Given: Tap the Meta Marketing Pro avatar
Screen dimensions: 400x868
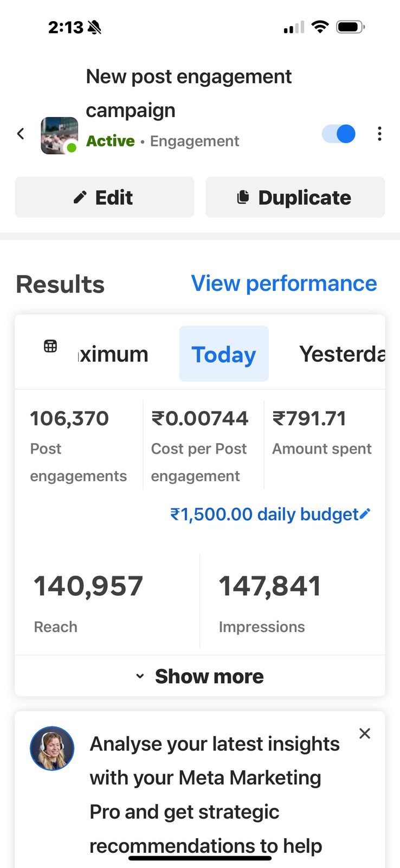Looking at the screenshot, I should [52, 748].
